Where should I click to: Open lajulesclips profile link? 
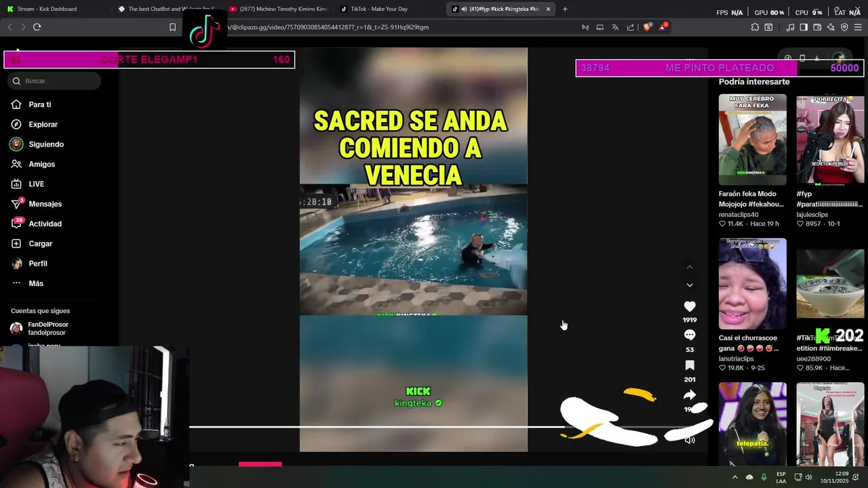pyautogui.click(x=812, y=215)
